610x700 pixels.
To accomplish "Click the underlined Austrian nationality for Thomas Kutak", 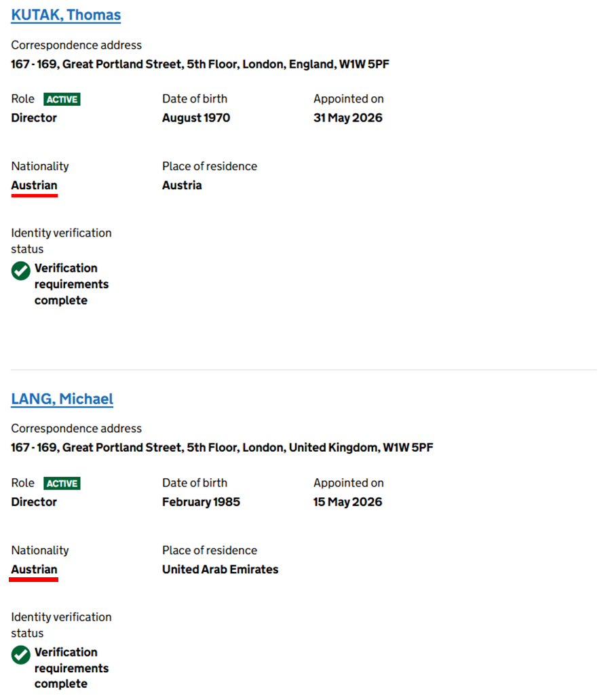I will [x=35, y=185].
